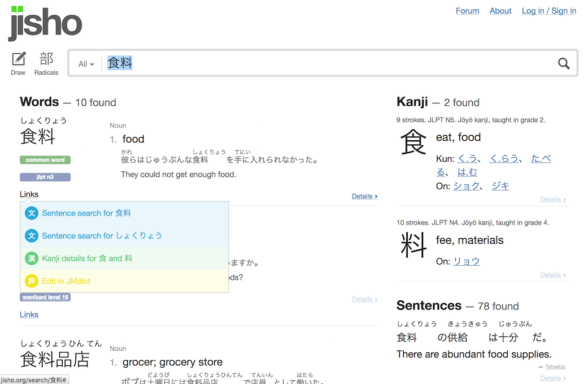
Task: Open the About page
Action: point(500,10)
